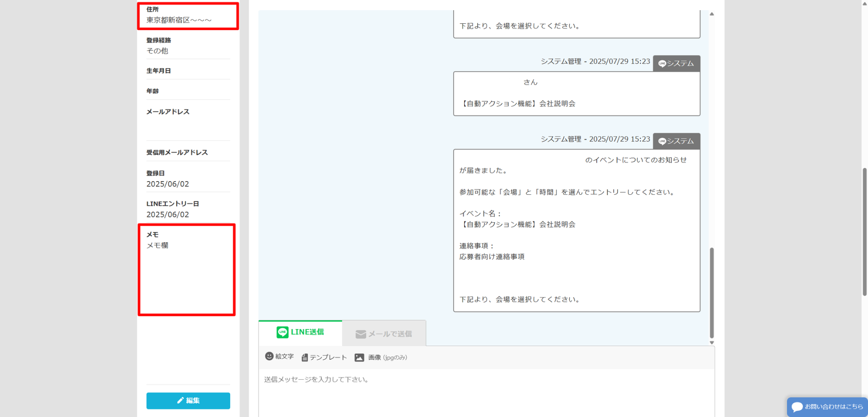Click the page's main vertical scrollbar
This screenshot has height=417, width=868.
coord(865,231)
